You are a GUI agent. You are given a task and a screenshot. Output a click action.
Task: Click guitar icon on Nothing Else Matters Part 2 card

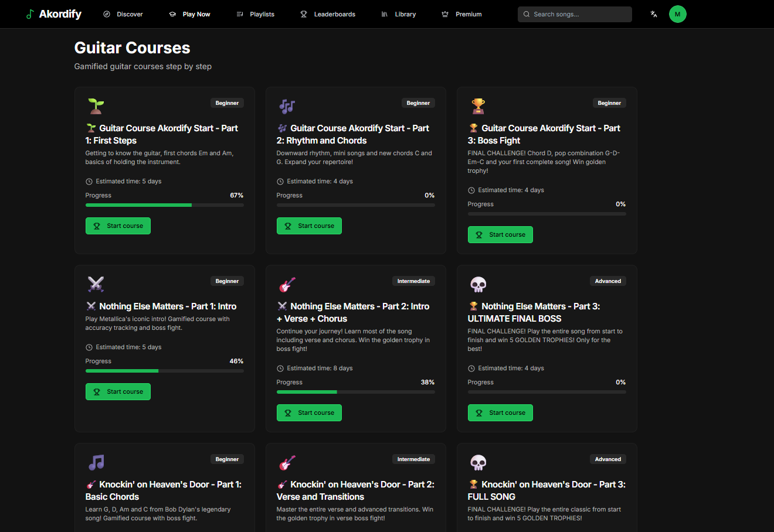point(287,284)
